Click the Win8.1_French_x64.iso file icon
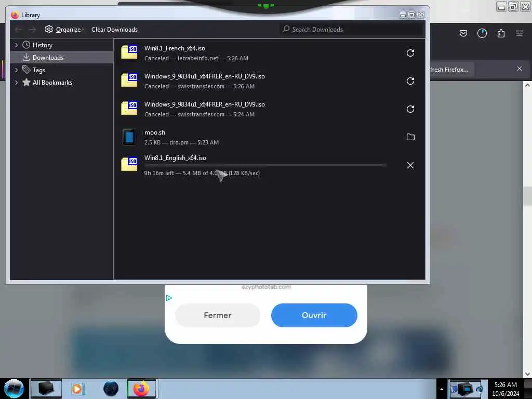The image size is (532, 399). click(129, 52)
